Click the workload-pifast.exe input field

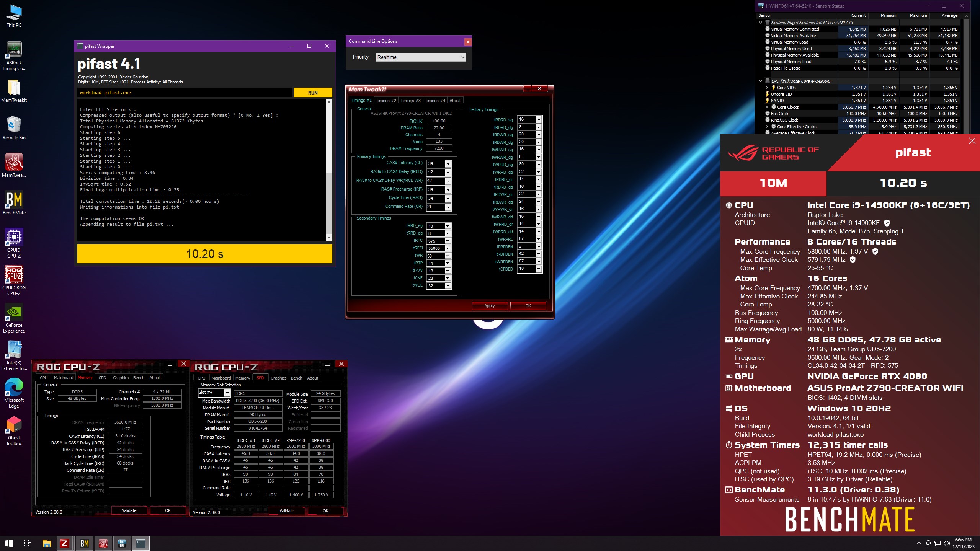185,93
